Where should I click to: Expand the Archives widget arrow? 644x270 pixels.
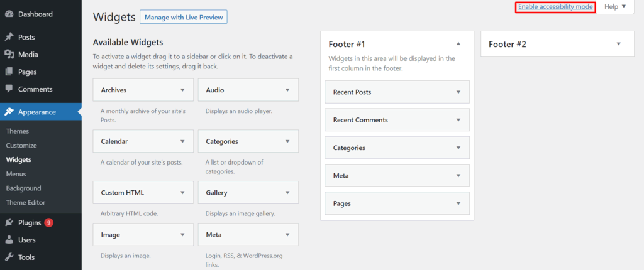[x=182, y=90]
